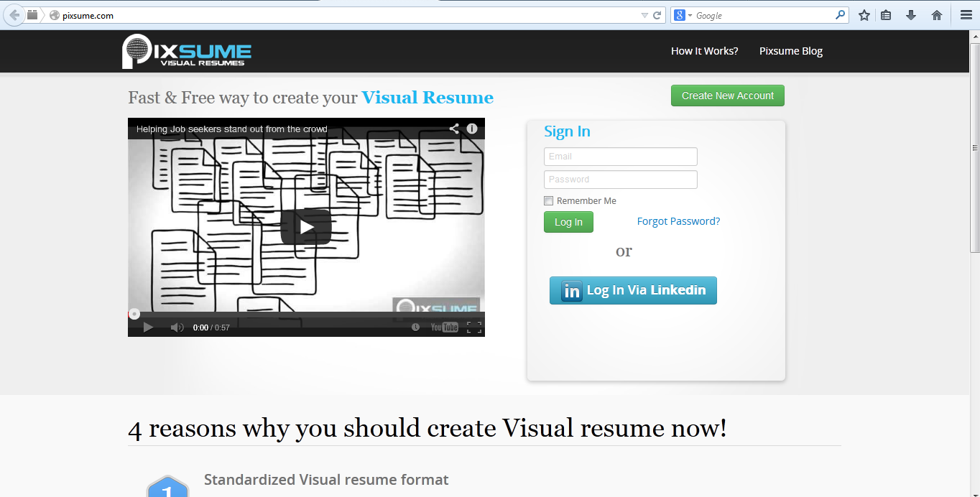Open the Firefox hamburger menu
The width and height of the screenshot is (980, 497).
[x=966, y=15]
